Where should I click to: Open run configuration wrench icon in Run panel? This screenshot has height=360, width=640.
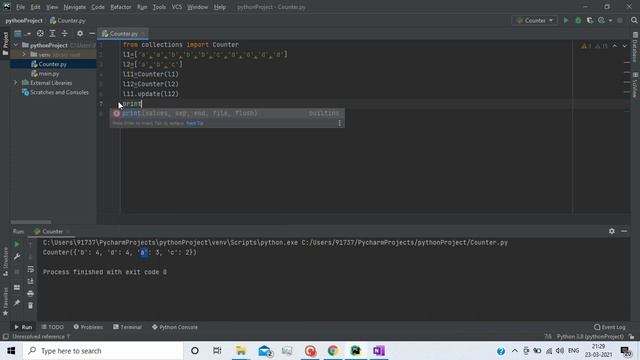tap(17, 256)
